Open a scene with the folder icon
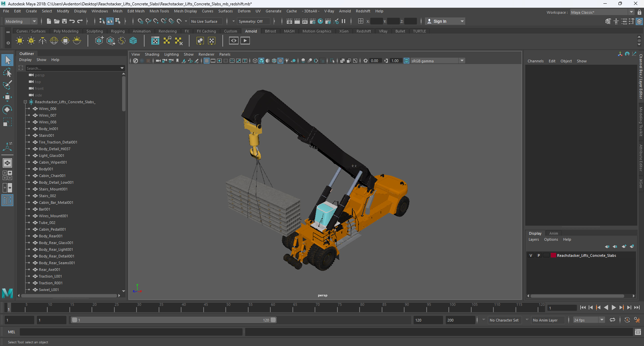 point(57,21)
